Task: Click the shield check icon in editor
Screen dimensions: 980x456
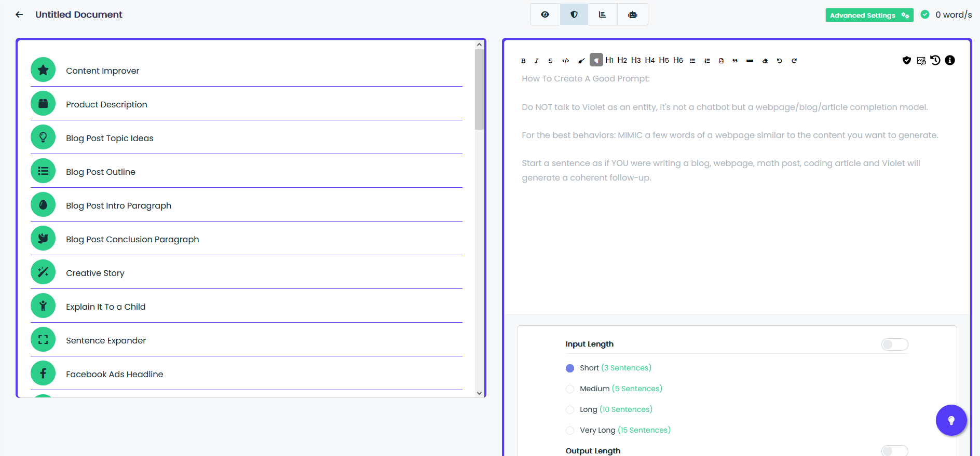Action: (907, 60)
